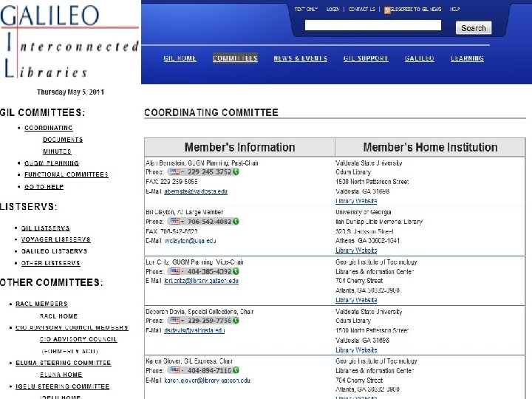
Task: Open the GIL Home nav item
Action: click(x=180, y=58)
